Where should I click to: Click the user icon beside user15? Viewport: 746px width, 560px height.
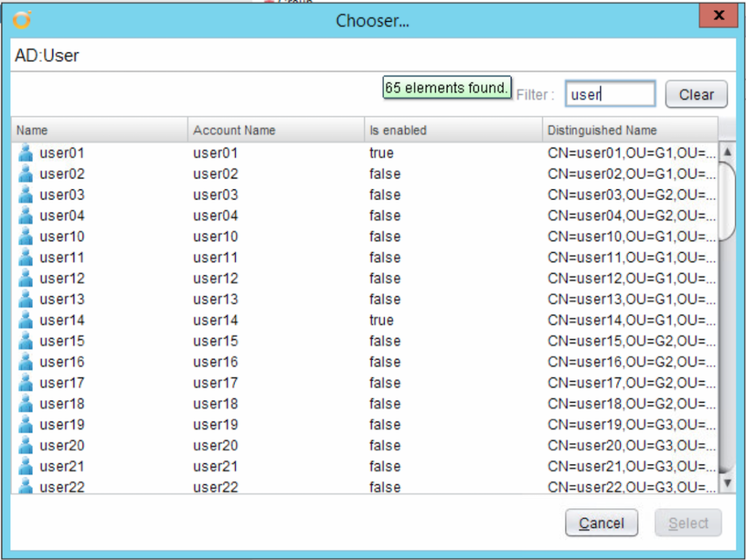[x=25, y=342]
